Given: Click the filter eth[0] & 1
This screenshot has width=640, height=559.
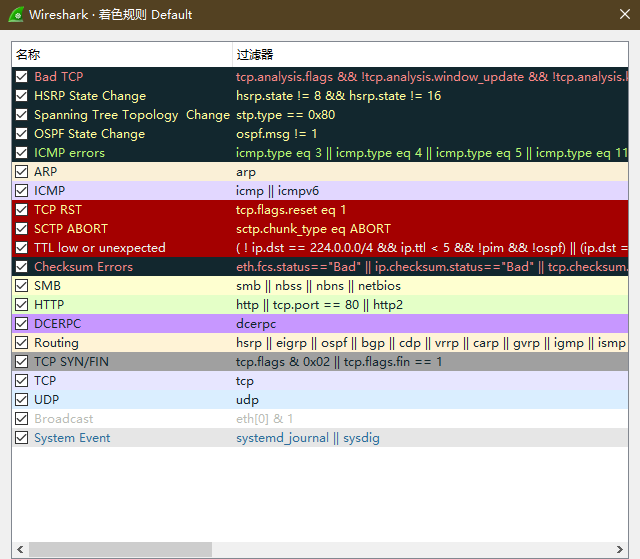Looking at the screenshot, I should pyautogui.click(x=264, y=419).
